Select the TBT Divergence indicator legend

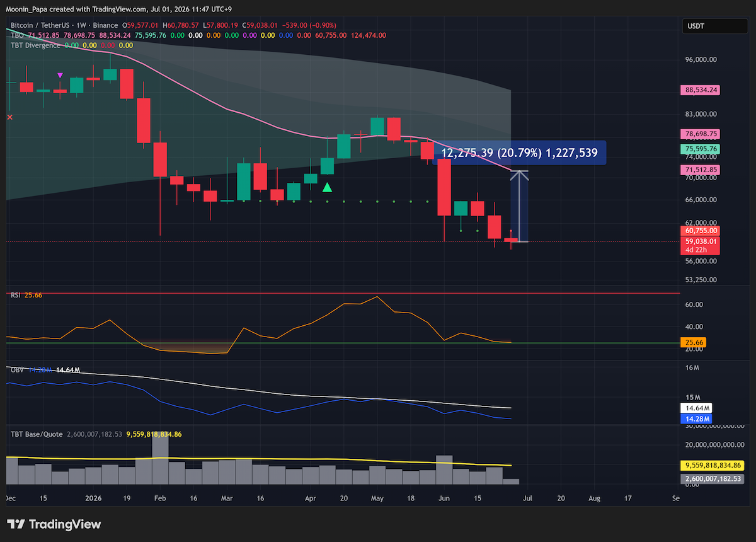pos(36,45)
